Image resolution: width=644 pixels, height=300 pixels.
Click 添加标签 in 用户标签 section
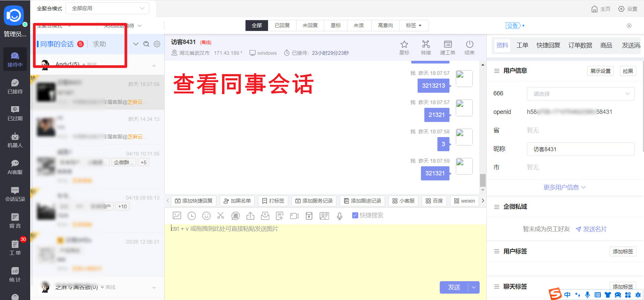(x=623, y=252)
